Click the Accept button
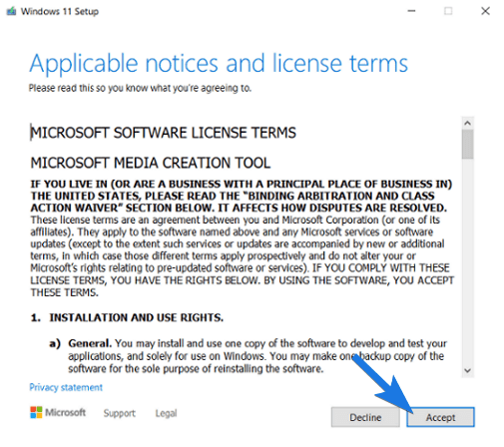The image size is (504, 447). pyautogui.click(x=440, y=417)
